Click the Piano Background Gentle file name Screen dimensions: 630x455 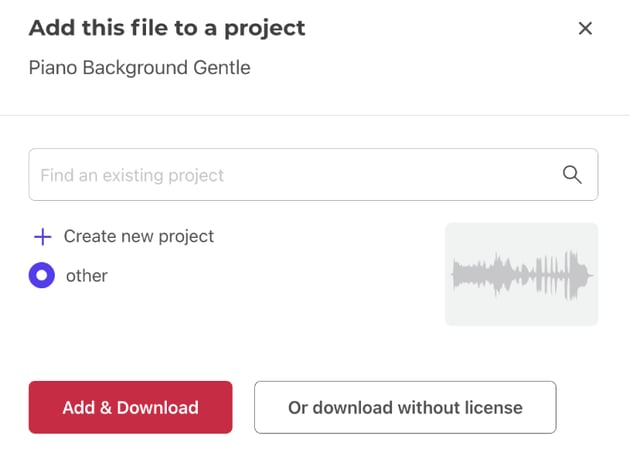click(139, 68)
